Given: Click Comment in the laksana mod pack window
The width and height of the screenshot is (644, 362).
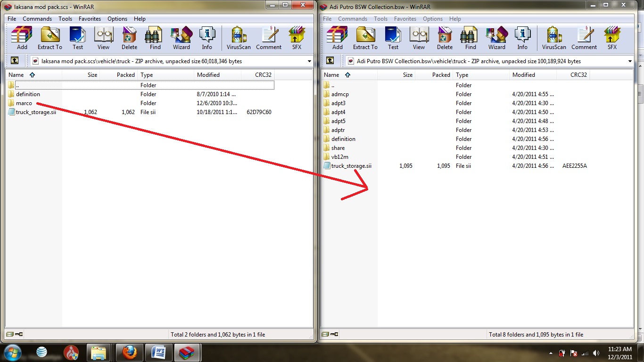Looking at the screenshot, I should click(x=269, y=38).
